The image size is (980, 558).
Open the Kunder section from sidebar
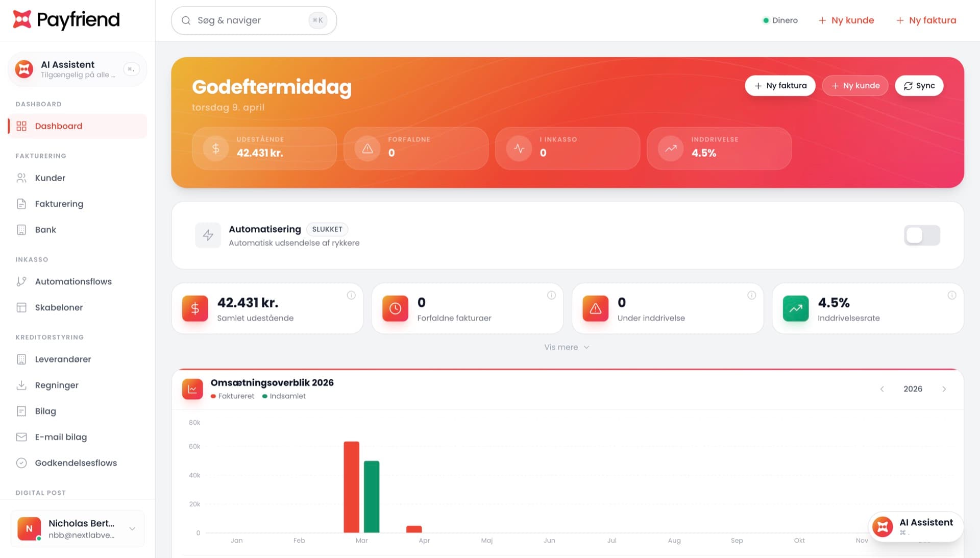[x=50, y=178]
